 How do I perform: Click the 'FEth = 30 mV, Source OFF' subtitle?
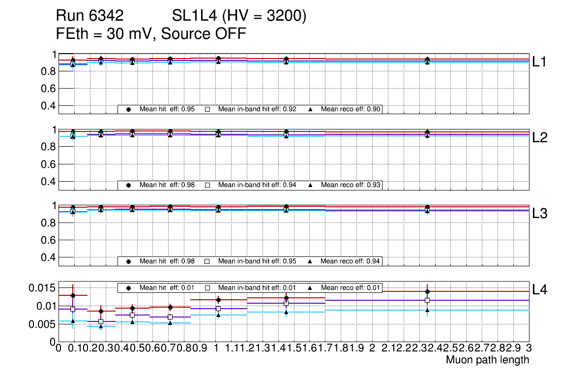[x=151, y=33]
